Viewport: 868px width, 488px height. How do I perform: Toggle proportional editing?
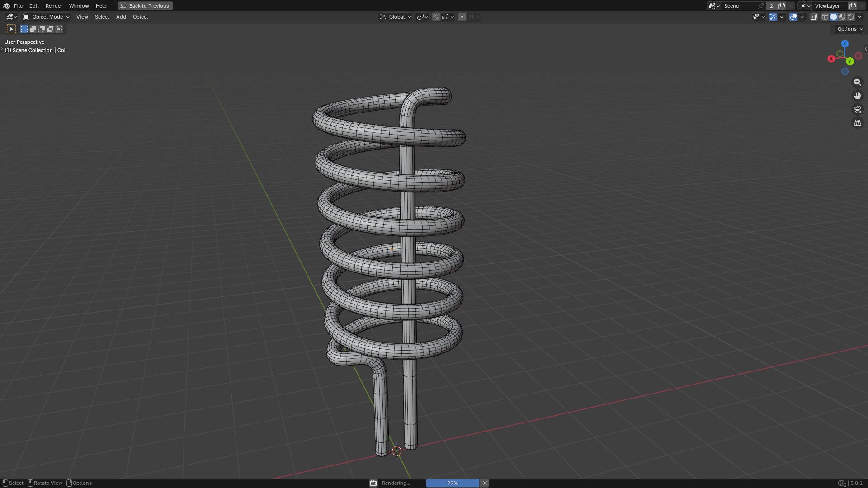(x=462, y=17)
